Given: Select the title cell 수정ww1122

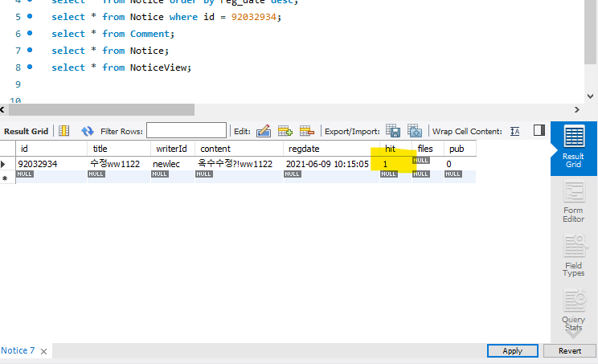Looking at the screenshot, I should [x=119, y=164].
